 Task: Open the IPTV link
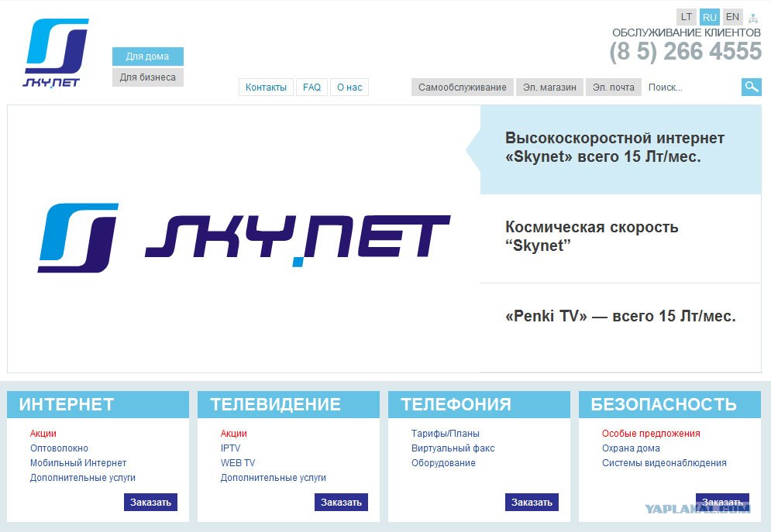230,448
